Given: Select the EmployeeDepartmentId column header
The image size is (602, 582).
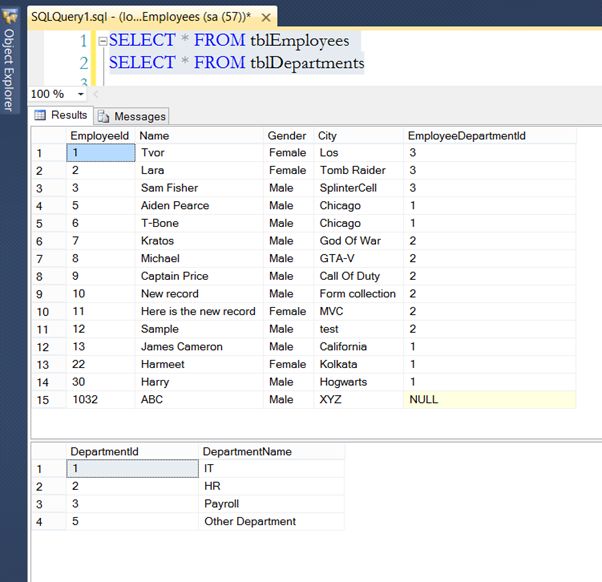Looking at the screenshot, I should click(490, 136).
